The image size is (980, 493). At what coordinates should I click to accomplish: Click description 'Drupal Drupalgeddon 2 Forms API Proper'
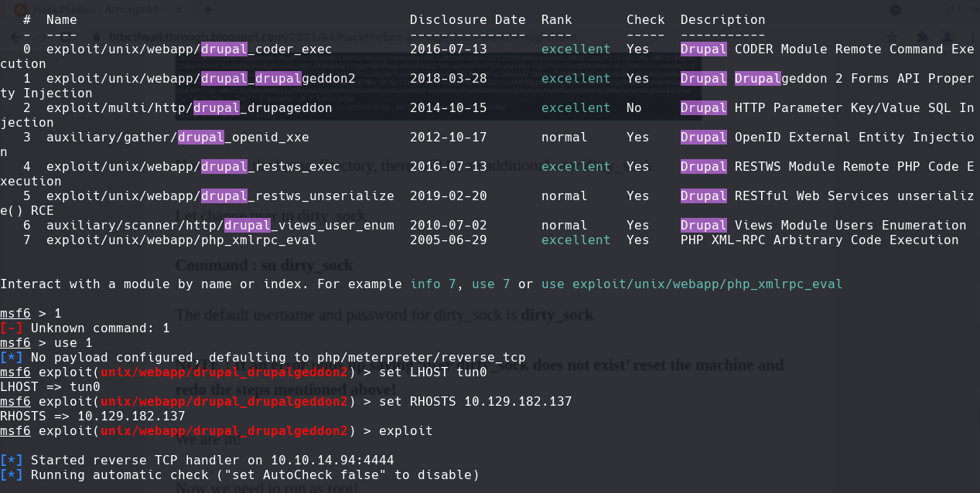coord(828,79)
